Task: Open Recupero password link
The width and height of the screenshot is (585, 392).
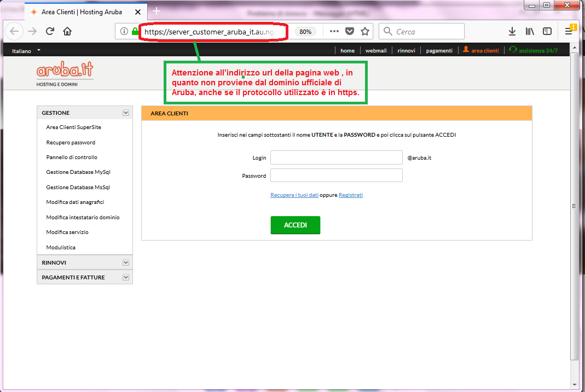Action: pyautogui.click(x=71, y=143)
